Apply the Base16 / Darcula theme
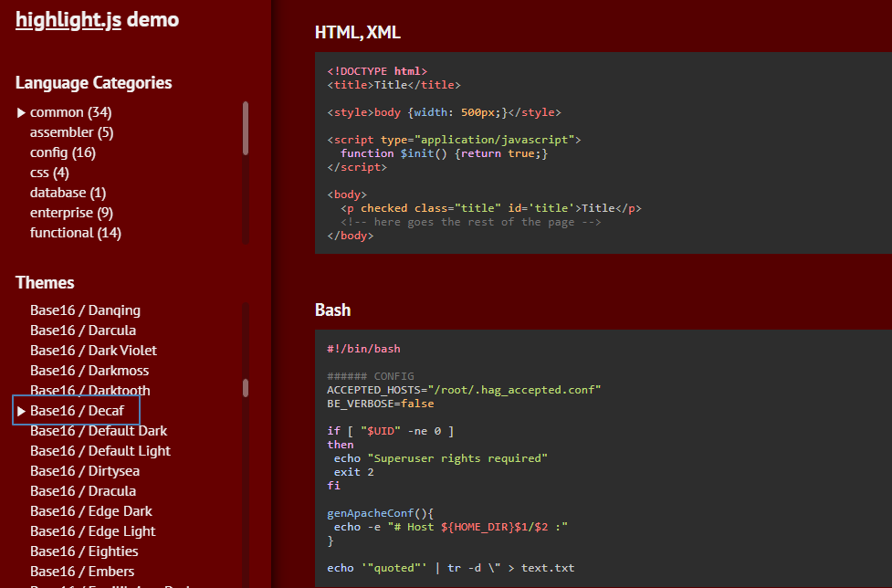 coord(83,331)
